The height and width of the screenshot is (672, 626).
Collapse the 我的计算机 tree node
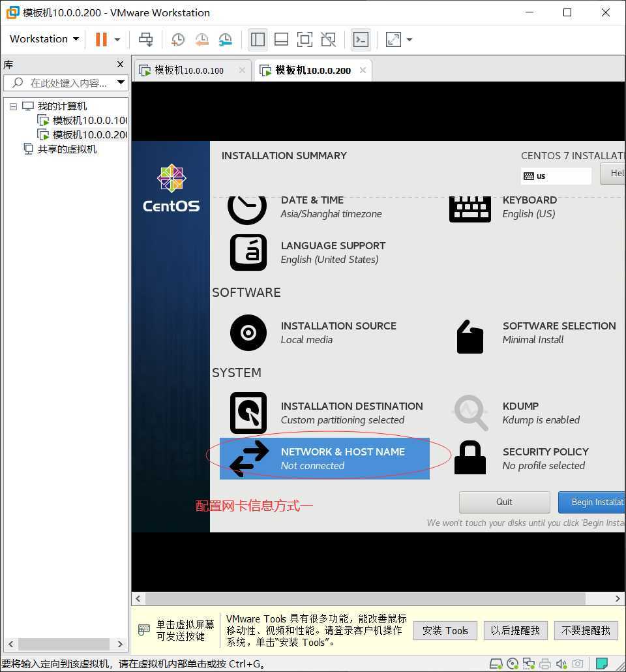pos(13,106)
